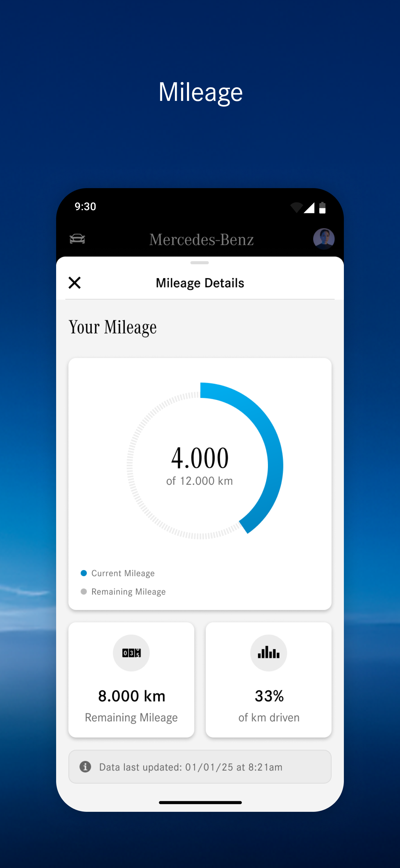This screenshot has width=400, height=868.
Task: Tap the Mercedes-Benz header title
Action: 201,239
